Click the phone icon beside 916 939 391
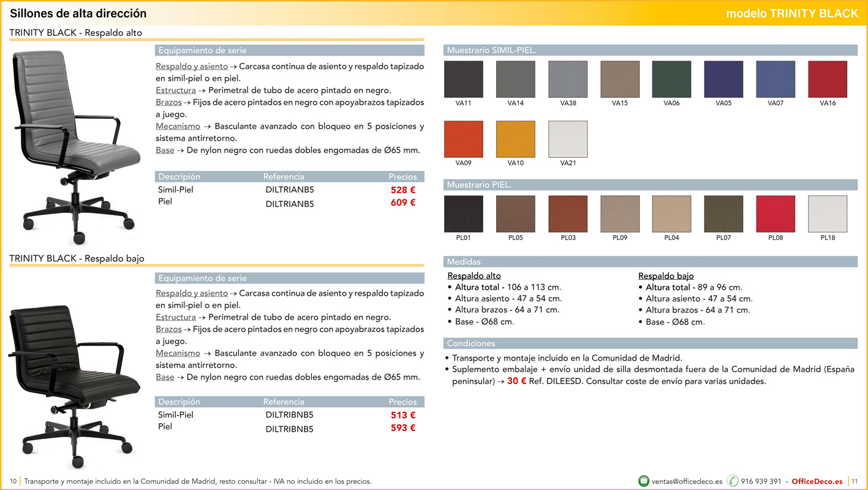 coord(733,481)
